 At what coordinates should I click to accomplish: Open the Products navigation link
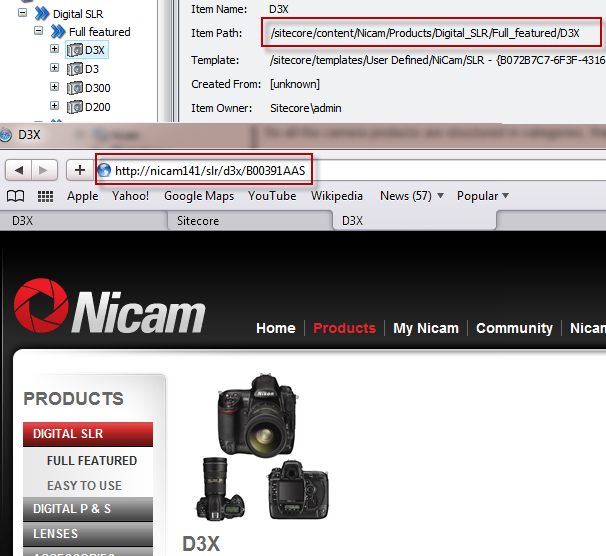click(x=344, y=328)
